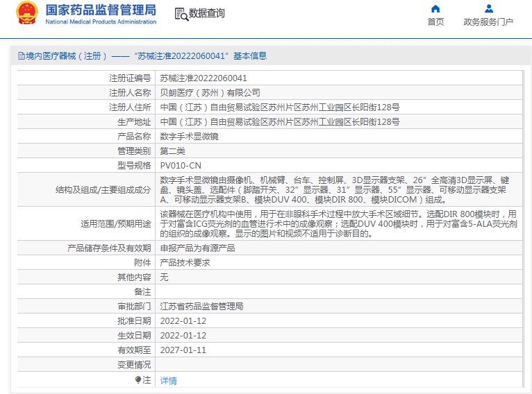Click the bulb icon beside 注

click(x=138, y=379)
